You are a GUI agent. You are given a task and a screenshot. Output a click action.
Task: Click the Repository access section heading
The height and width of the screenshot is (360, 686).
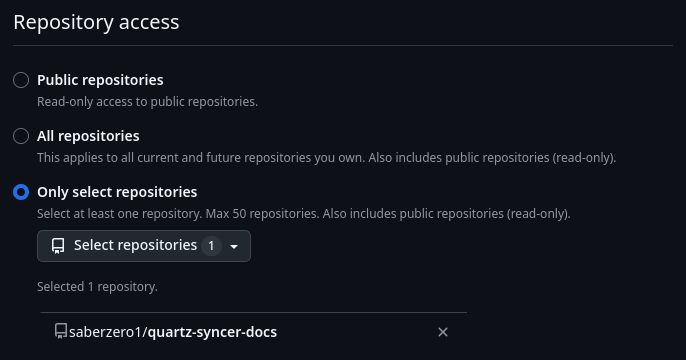click(96, 22)
